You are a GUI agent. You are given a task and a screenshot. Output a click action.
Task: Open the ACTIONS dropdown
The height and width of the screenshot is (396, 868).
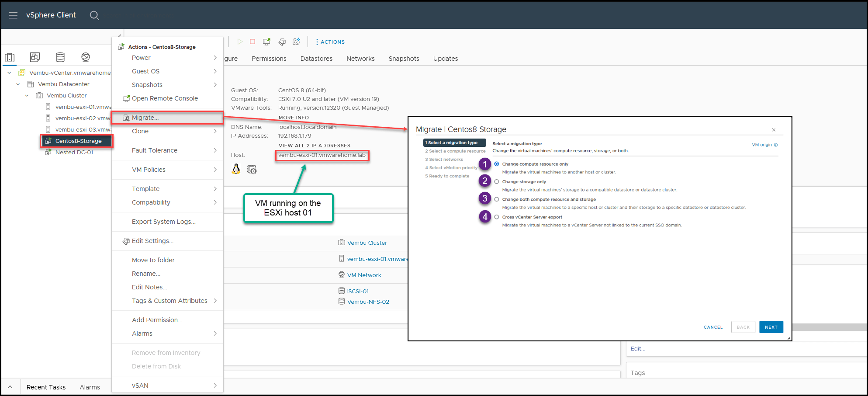click(330, 42)
